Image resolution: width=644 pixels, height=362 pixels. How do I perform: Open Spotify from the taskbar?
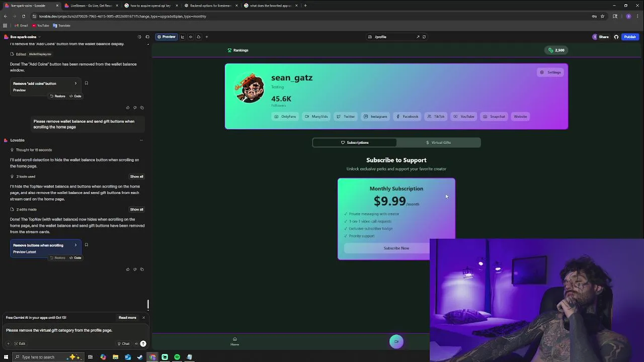177,357
